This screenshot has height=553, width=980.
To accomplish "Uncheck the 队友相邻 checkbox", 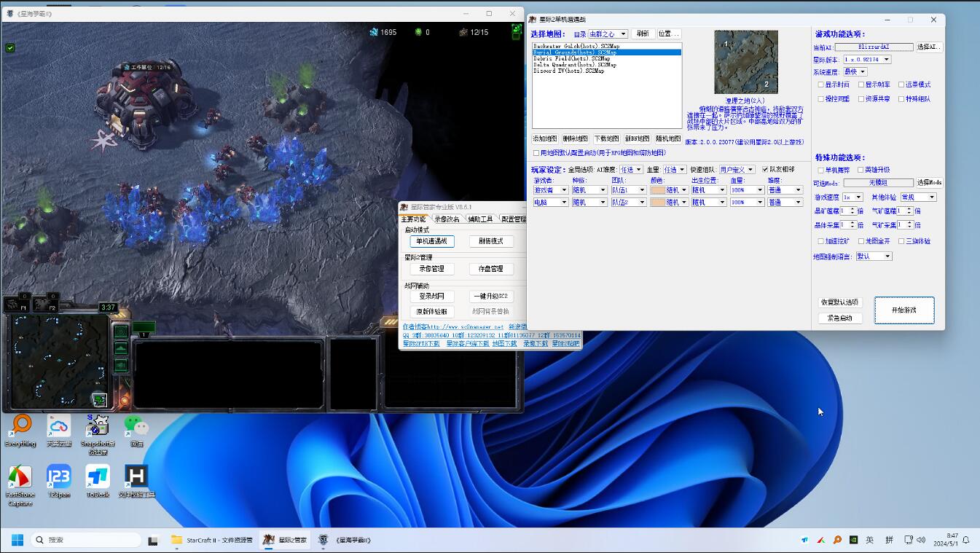I will pyautogui.click(x=765, y=170).
